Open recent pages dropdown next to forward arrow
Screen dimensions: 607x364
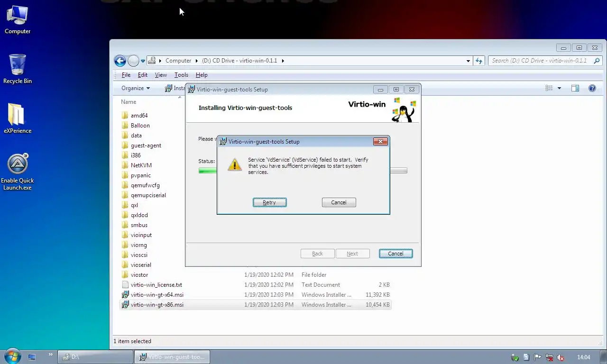pos(143,61)
